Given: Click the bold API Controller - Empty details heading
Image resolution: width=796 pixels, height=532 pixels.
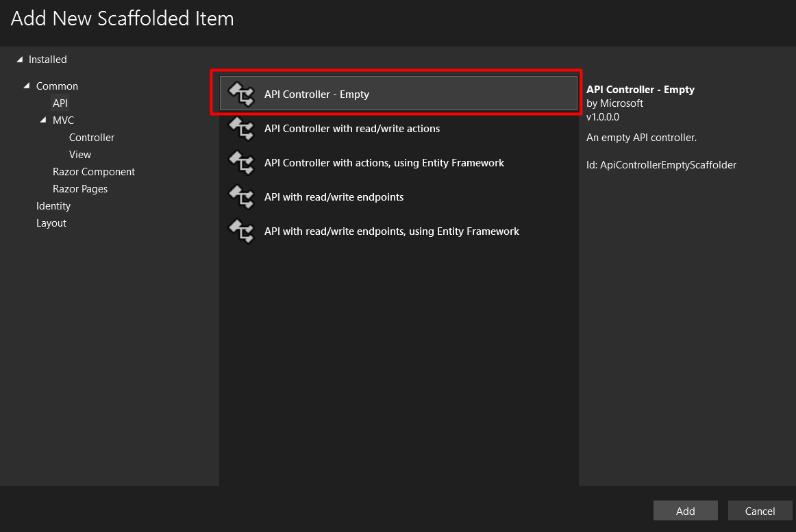Looking at the screenshot, I should [640, 89].
